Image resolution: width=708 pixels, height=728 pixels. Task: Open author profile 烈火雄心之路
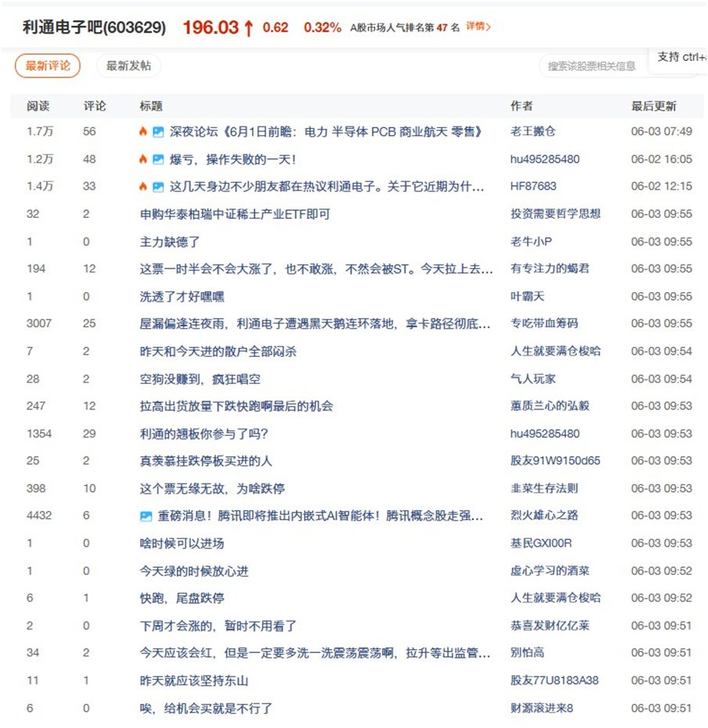(x=544, y=516)
